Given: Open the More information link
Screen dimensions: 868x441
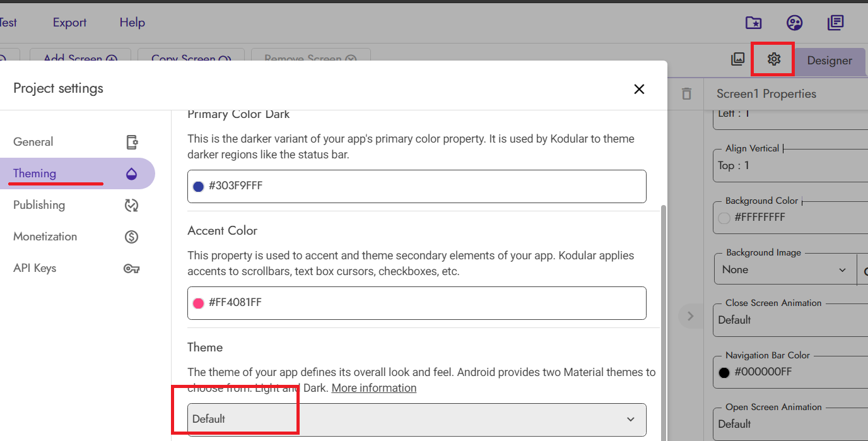Looking at the screenshot, I should (374, 388).
